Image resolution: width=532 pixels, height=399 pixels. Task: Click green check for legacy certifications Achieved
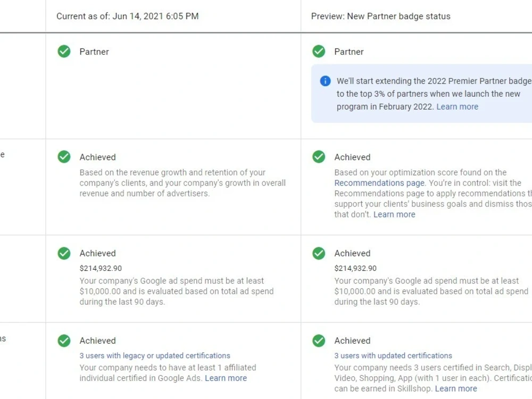click(64, 340)
